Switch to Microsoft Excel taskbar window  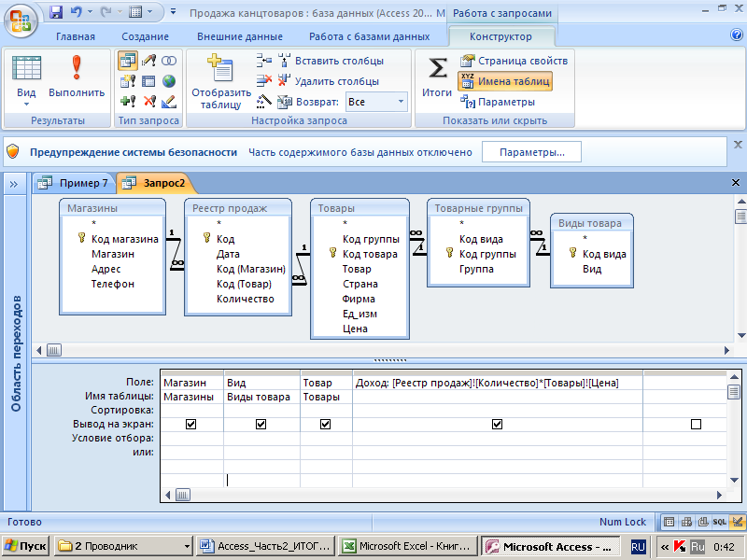pyautogui.click(x=408, y=546)
